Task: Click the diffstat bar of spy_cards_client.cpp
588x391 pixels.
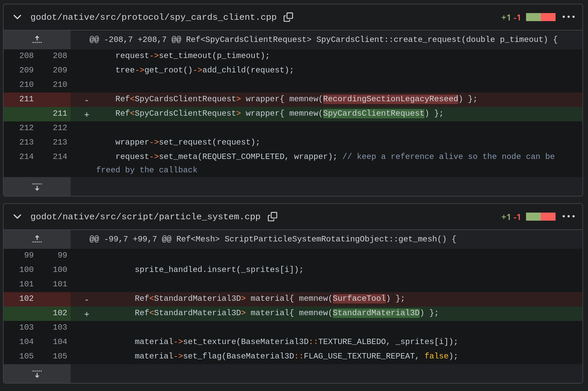Action: pyautogui.click(x=540, y=17)
